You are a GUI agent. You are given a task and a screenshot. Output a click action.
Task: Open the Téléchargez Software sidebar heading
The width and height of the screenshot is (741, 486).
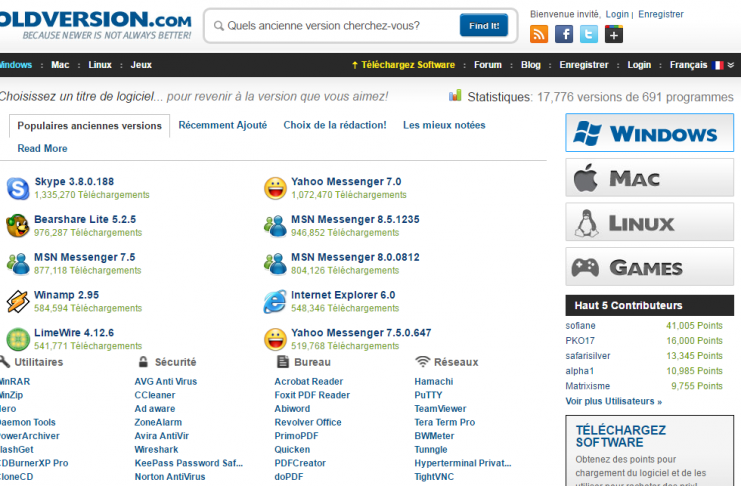620,436
